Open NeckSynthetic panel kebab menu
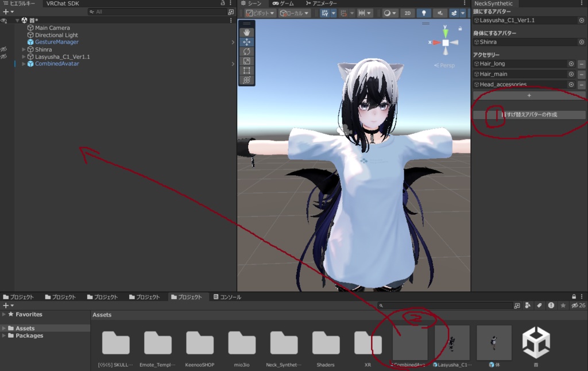 click(582, 3)
